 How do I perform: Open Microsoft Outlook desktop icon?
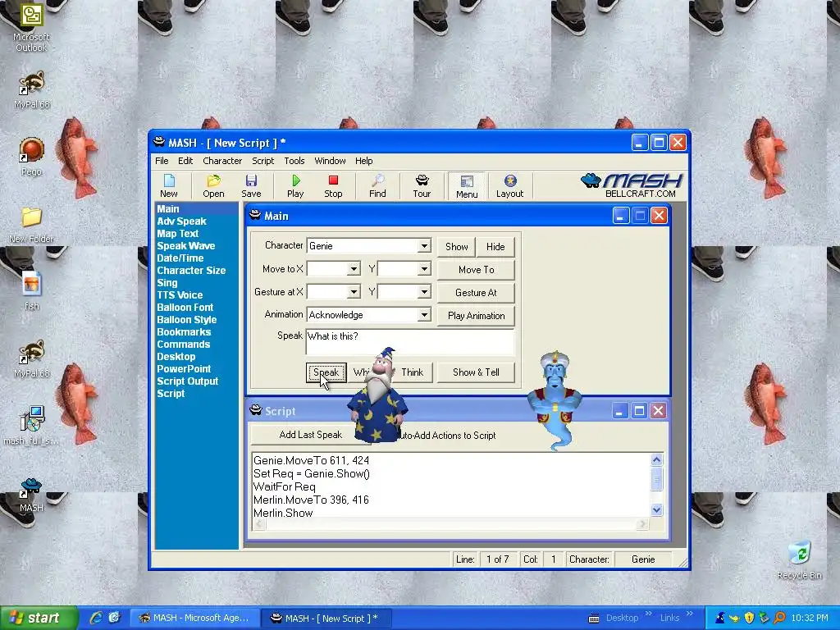pos(31,28)
